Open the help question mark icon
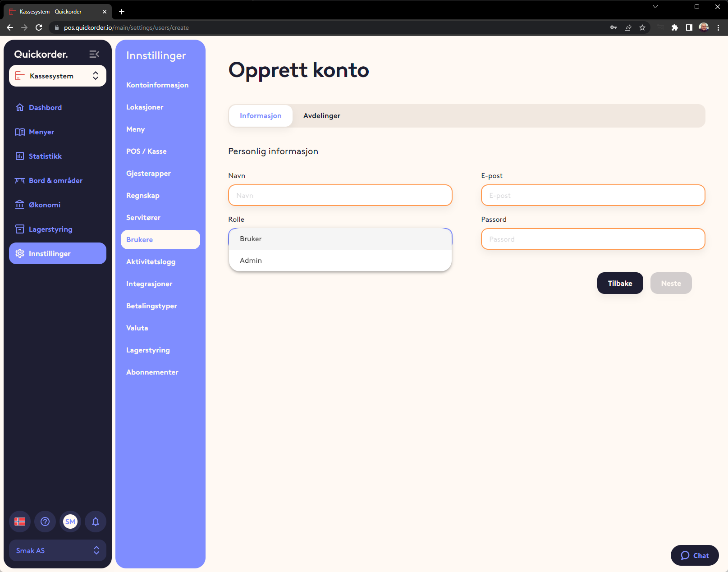 [45, 522]
